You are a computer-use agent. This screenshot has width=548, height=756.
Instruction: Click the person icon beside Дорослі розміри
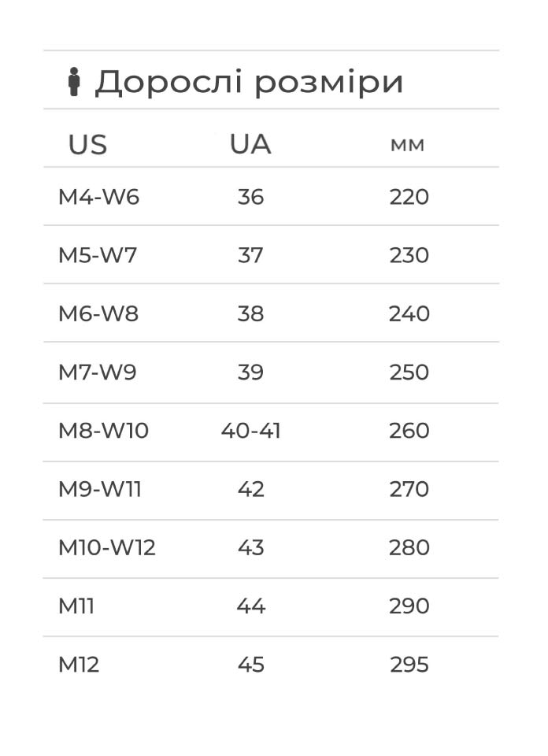[74, 82]
